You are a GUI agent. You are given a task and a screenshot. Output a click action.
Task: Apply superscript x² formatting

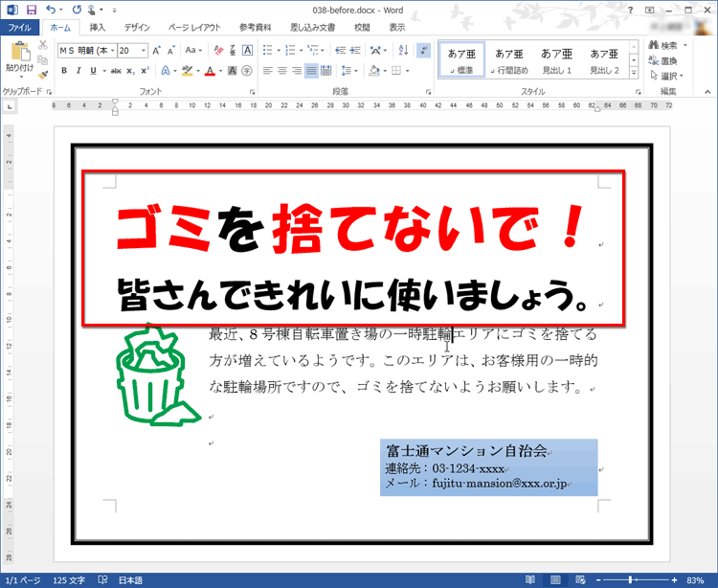tap(146, 71)
